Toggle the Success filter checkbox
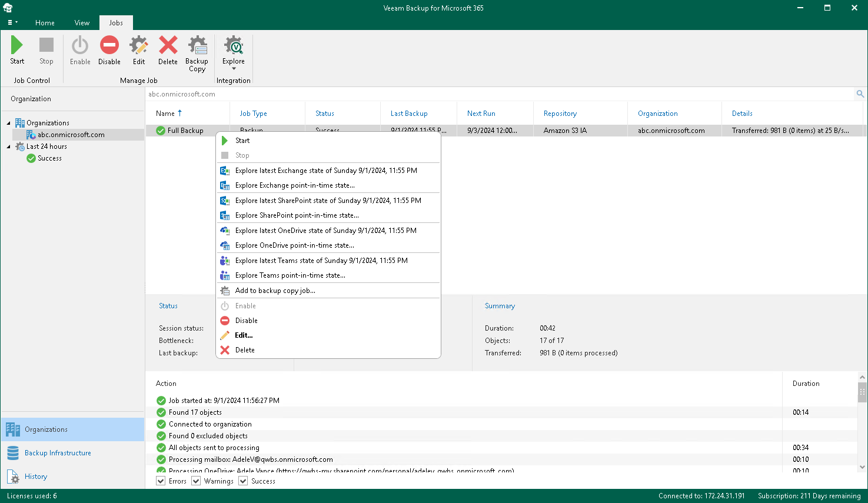 pyautogui.click(x=243, y=481)
